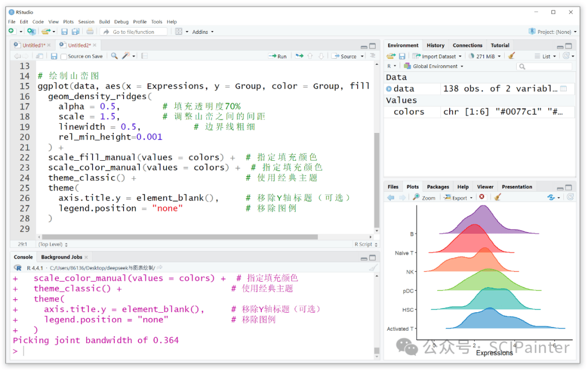Minimize the Console pane
This screenshot has width=588, height=371.
pyautogui.click(x=364, y=258)
